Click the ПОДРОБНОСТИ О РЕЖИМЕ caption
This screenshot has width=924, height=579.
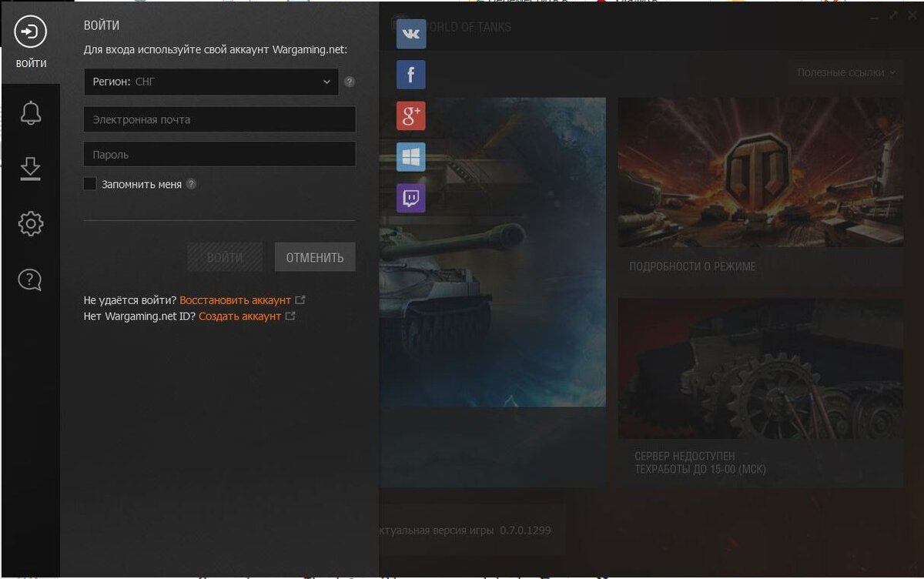click(692, 266)
